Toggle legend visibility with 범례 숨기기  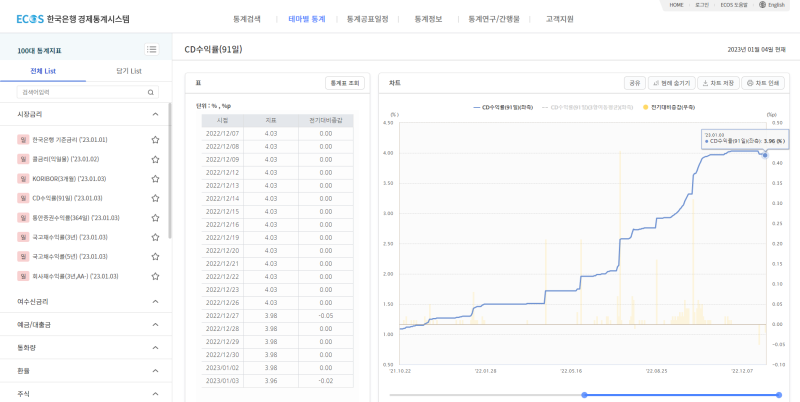click(x=670, y=83)
